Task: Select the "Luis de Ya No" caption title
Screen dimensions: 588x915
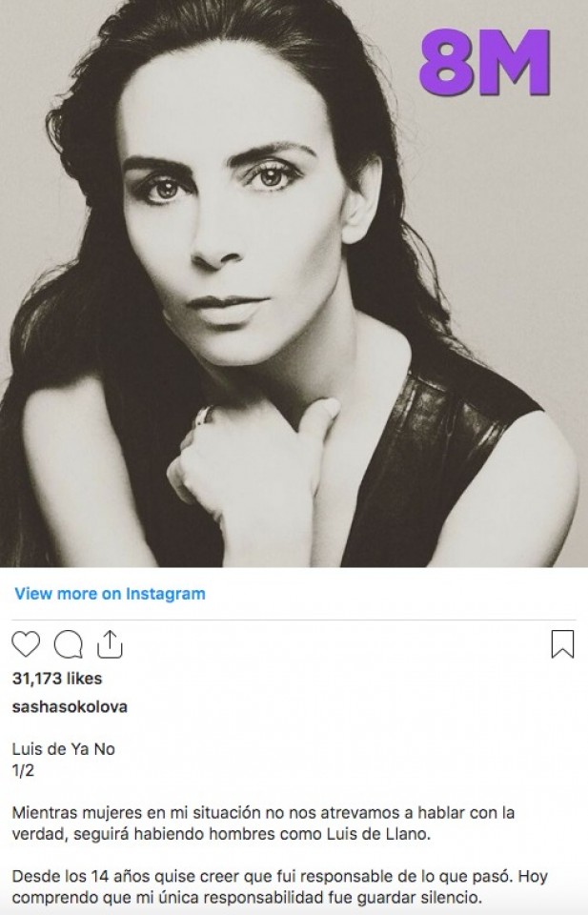Action: 63,749
